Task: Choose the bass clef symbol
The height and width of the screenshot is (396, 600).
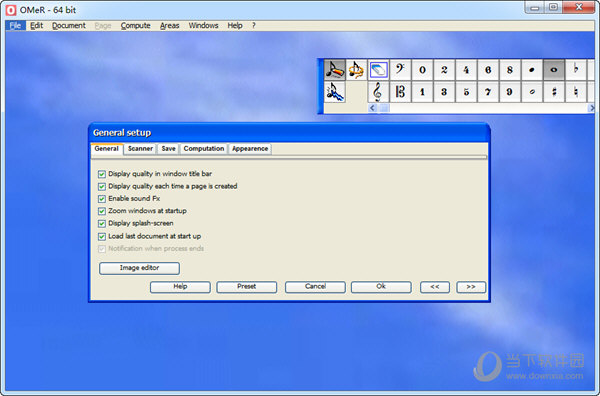Action: coord(400,70)
